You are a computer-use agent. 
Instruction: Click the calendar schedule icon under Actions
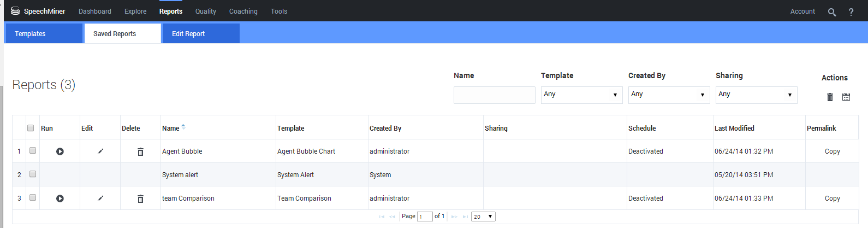coord(846,97)
